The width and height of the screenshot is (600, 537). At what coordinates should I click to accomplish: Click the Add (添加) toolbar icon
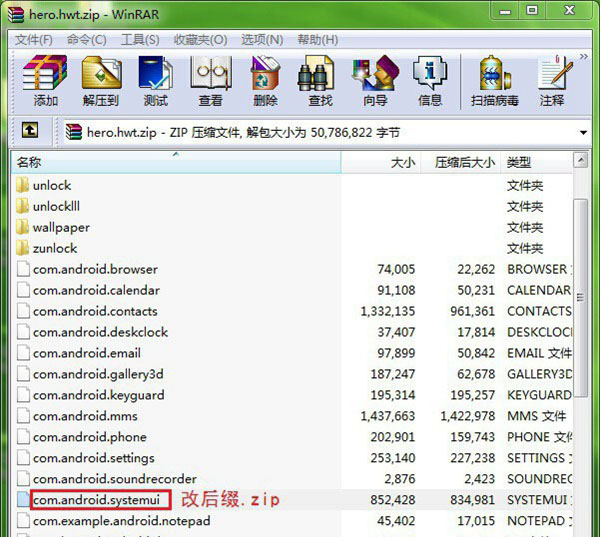(x=45, y=73)
